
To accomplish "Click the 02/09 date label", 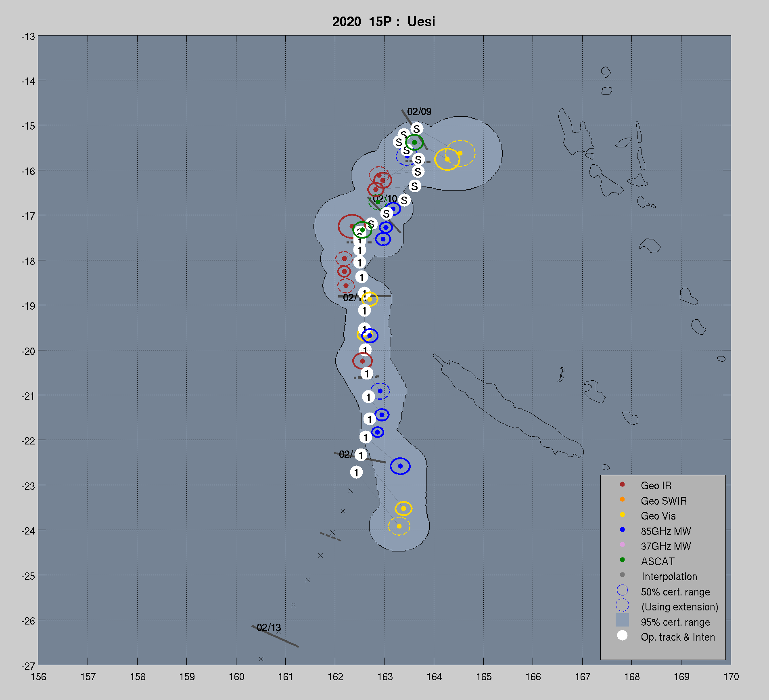I will click(x=419, y=112).
